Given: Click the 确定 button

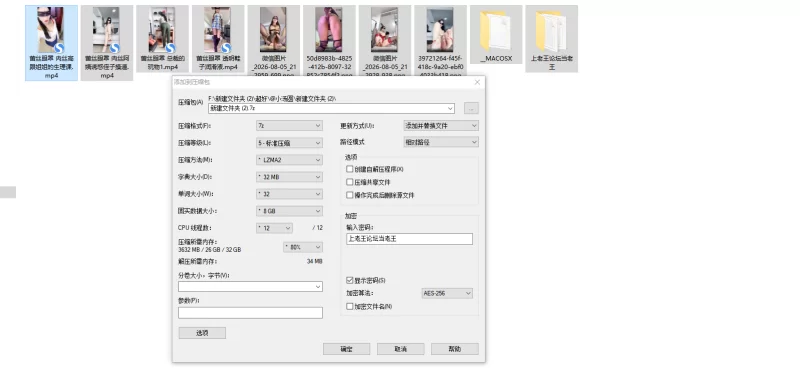Looking at the screenshot, I should (346, 349).
